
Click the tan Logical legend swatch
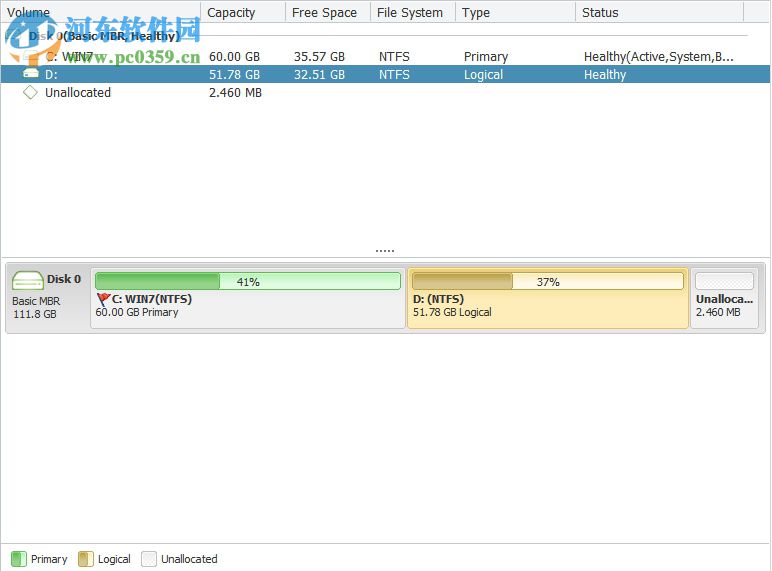[x=86, y=559]
